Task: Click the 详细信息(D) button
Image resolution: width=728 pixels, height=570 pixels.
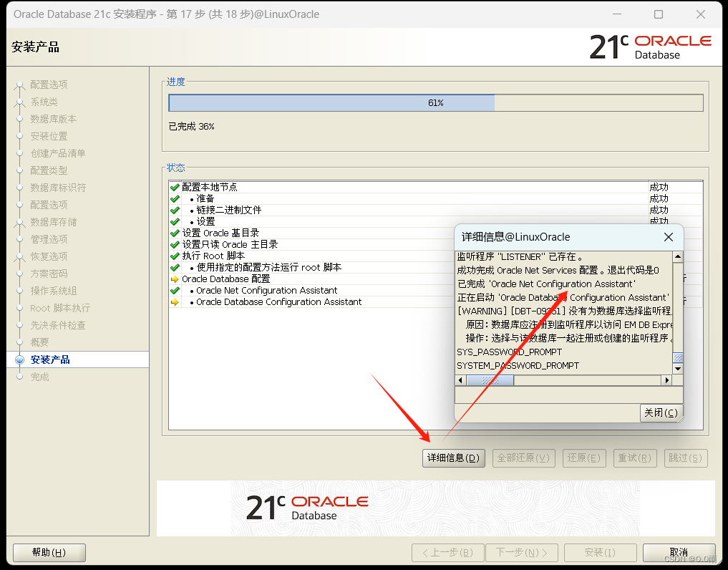Action: (x=453, y=458)
